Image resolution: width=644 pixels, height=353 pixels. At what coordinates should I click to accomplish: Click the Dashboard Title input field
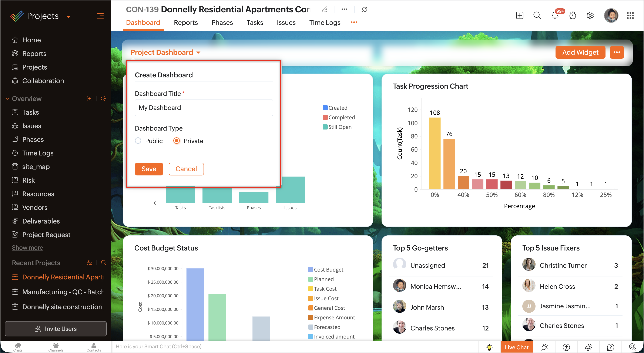(204, 108)
